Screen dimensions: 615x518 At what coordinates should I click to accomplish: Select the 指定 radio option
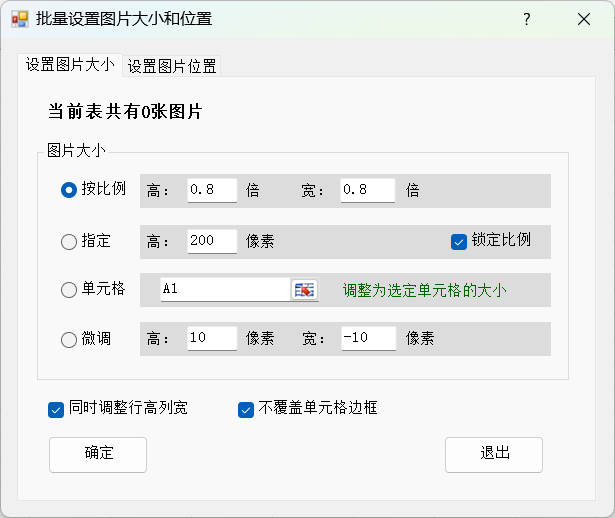(69, 241)
